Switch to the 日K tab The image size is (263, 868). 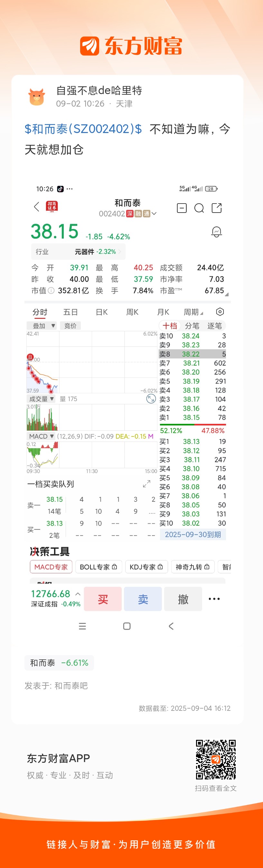102,312
